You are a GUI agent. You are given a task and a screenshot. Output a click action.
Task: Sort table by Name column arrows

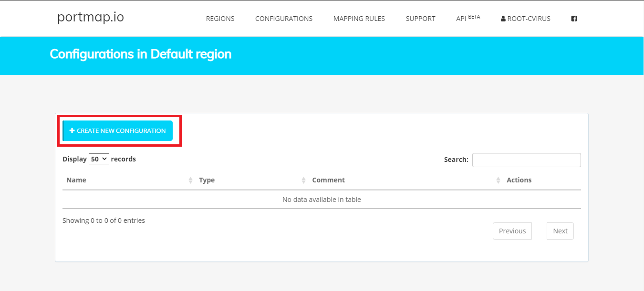point(190,180)
